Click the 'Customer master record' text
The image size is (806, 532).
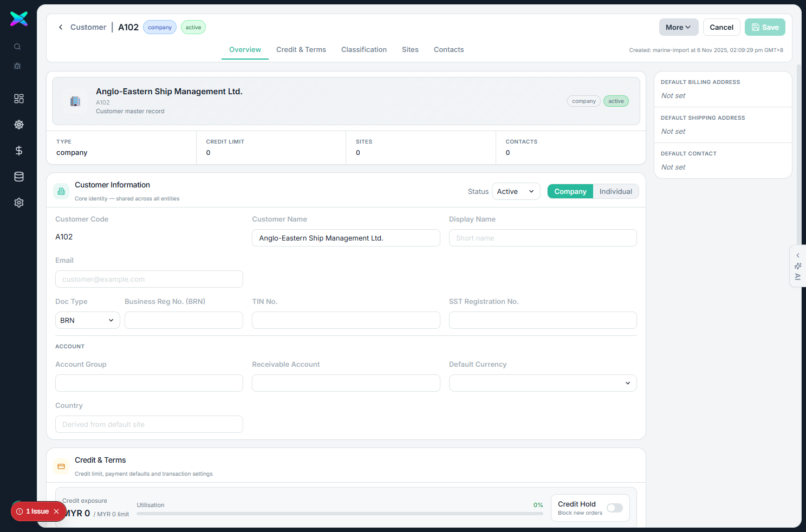pyautogui.click(x=130, y=111)
